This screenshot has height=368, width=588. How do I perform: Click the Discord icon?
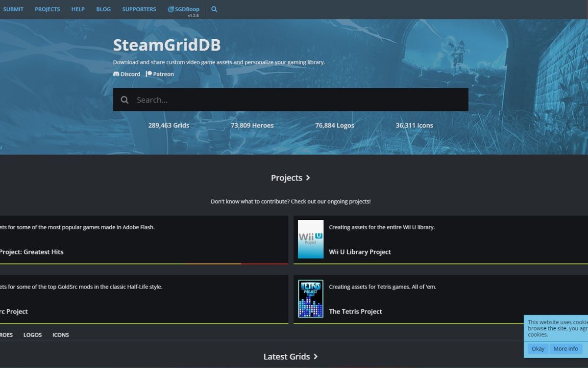pyautogui.click(x=116, y=74)
